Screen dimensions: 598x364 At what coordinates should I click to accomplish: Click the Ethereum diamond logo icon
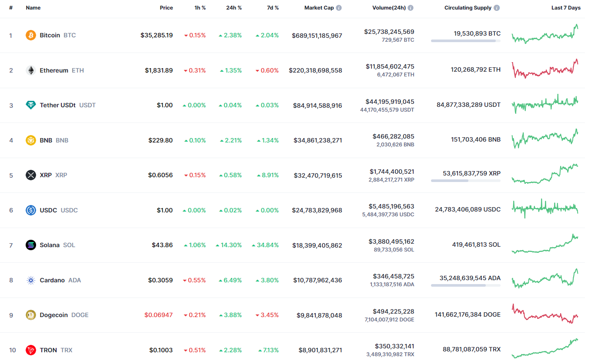click(x=30, y=70)
